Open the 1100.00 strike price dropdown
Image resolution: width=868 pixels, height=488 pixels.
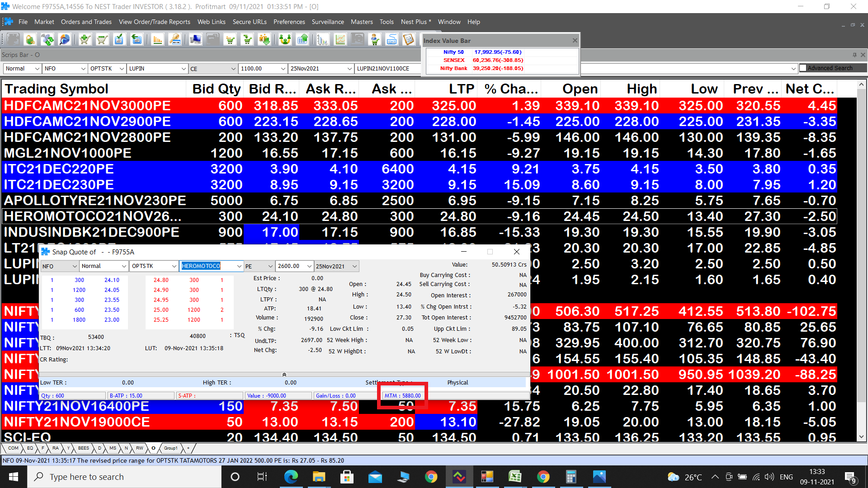pyautogui.click(x=283, y=69)
